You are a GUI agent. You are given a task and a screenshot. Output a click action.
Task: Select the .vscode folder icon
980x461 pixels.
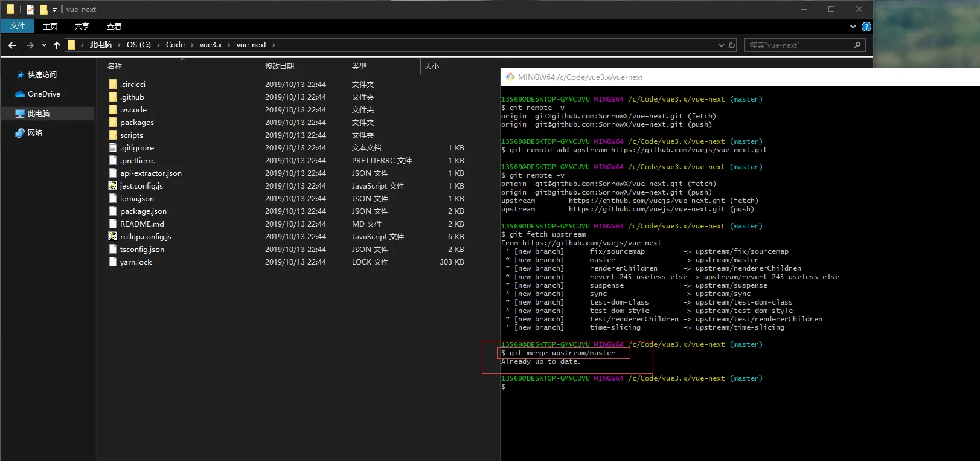coord(113,109)
